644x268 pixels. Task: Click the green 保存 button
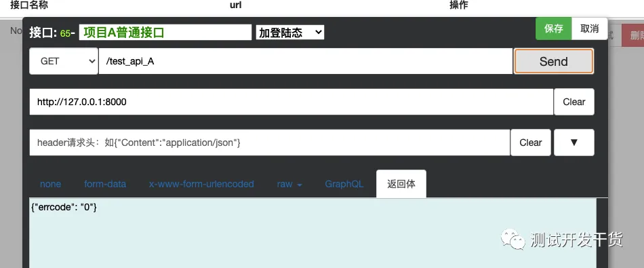553,28
